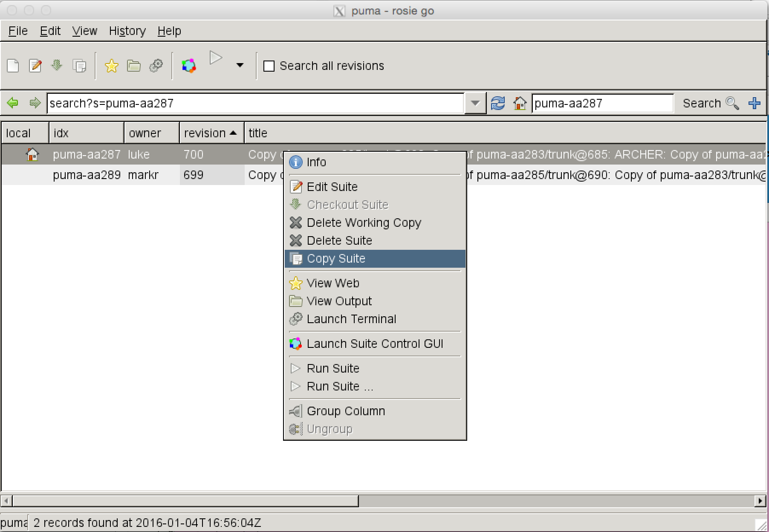Click the horizontal scrollbar thumb
The image size is (769, 532).
point(185,500)
